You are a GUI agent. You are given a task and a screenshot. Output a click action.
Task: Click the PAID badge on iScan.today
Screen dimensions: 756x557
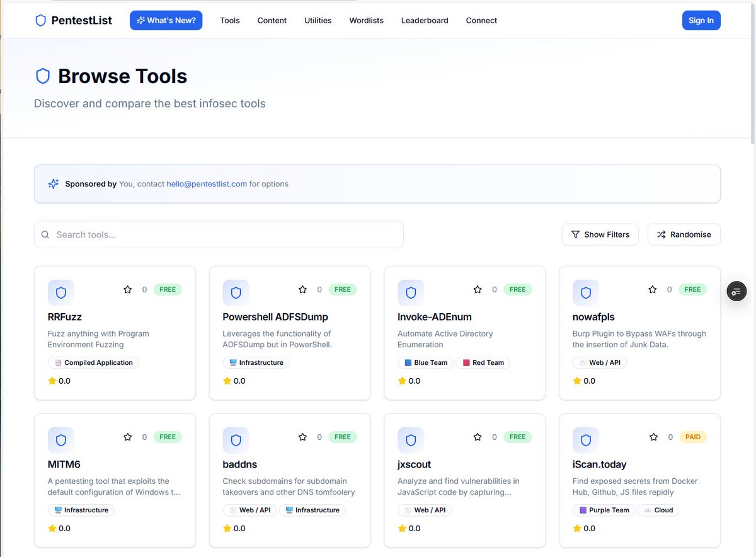point(693,437)
